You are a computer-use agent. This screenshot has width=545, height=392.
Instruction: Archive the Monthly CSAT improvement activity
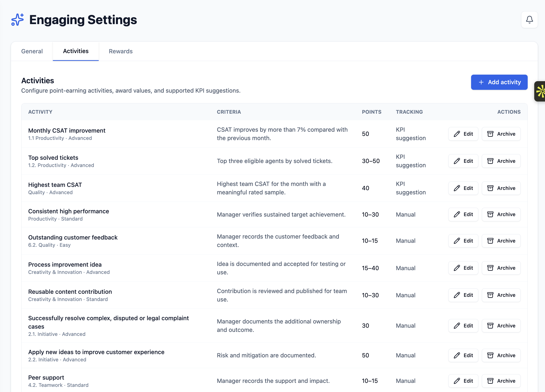501,134
